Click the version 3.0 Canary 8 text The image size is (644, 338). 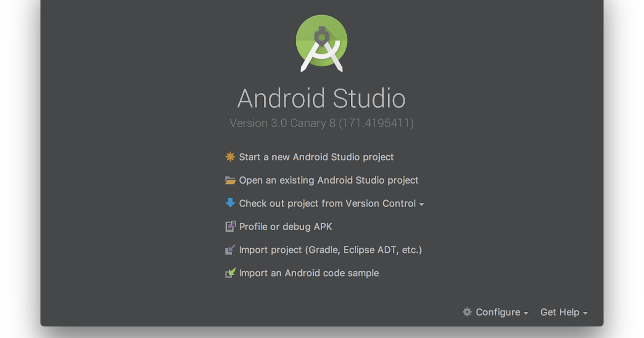pos(321,123)
